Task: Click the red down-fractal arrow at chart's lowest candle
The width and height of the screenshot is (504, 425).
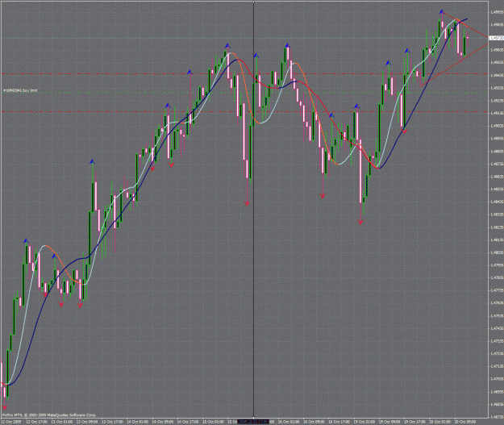Action: pos(4,407)
